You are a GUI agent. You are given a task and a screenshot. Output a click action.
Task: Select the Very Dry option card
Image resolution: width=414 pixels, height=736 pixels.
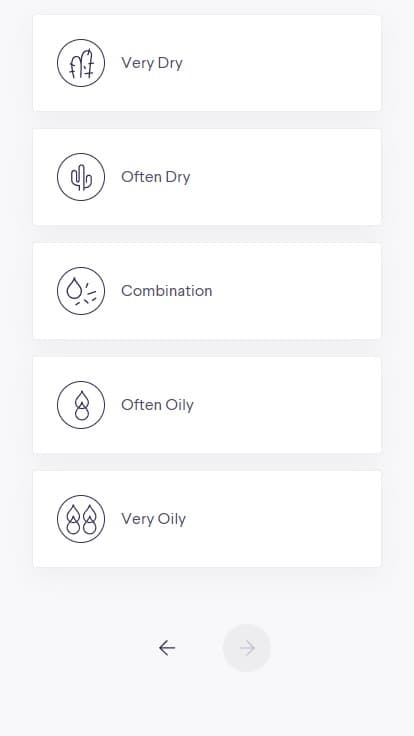pos(207,63)
